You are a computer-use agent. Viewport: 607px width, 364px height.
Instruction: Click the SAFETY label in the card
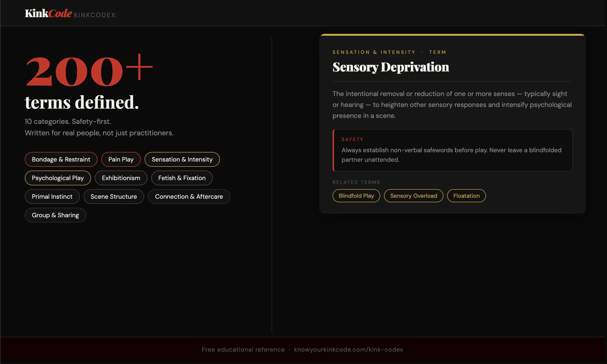click(352, 140)
